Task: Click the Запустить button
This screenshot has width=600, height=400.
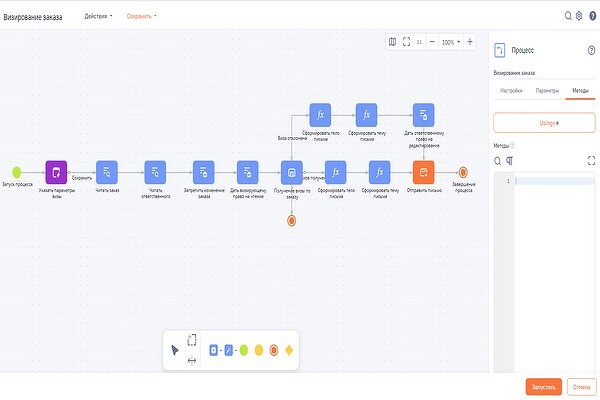Action: (543, 386)
